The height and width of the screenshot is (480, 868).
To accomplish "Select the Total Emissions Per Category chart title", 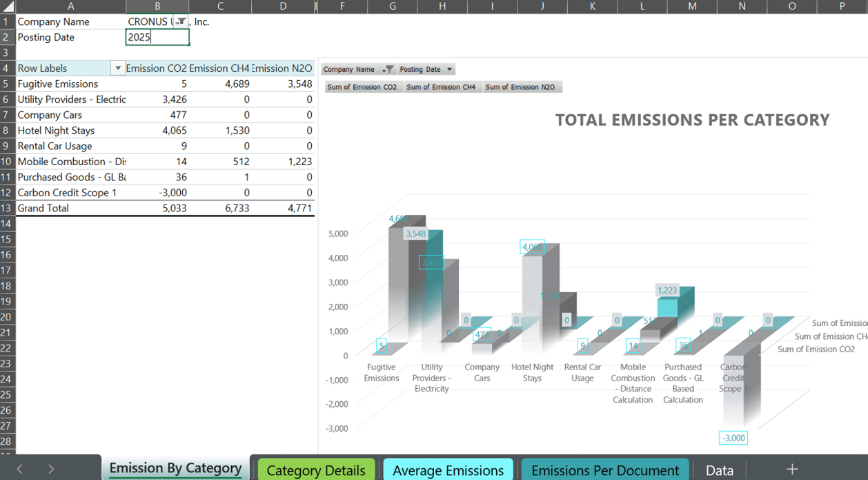I will point(692,120).
